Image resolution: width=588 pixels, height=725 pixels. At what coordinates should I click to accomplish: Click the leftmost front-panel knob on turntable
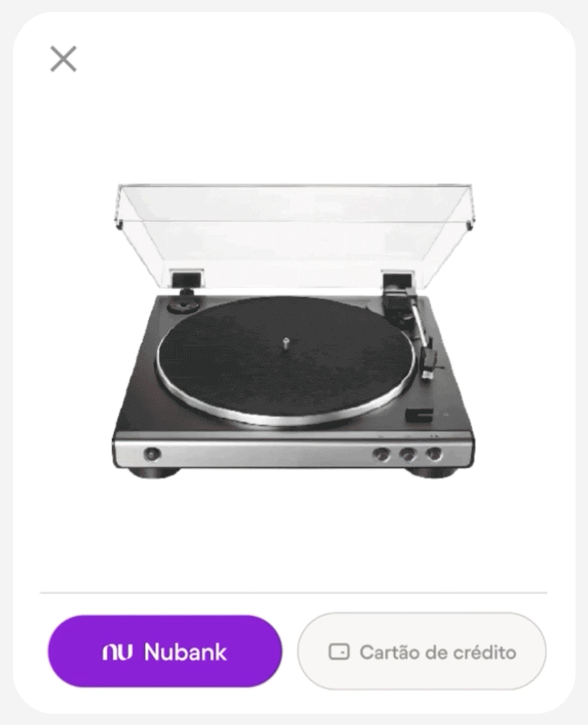pos(152,454)
